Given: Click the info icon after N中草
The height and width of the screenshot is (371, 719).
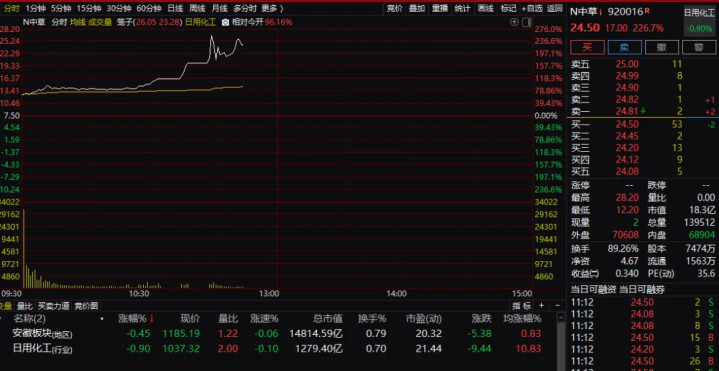Looking at the screenshot, I should tap(601, 13).
